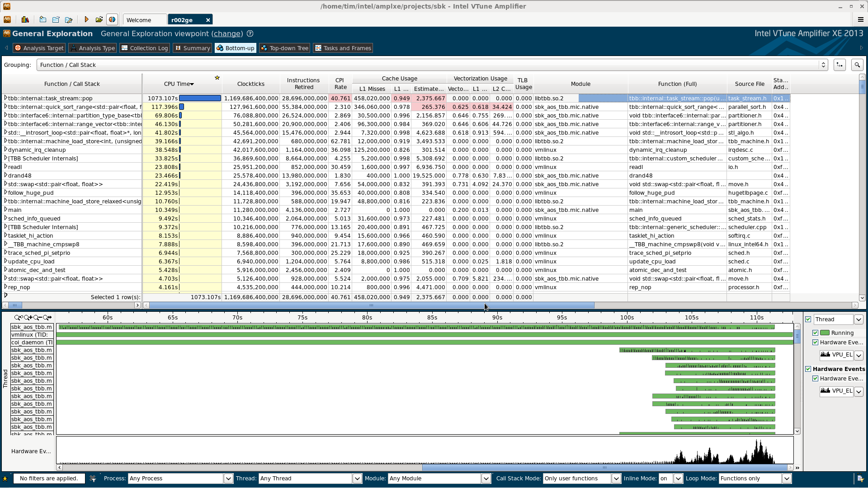Image resolution: width=868 pixels, height=488 pixels.
Task: Uncheck the Thread checkbox in legend
Action: tap(808, 319)
